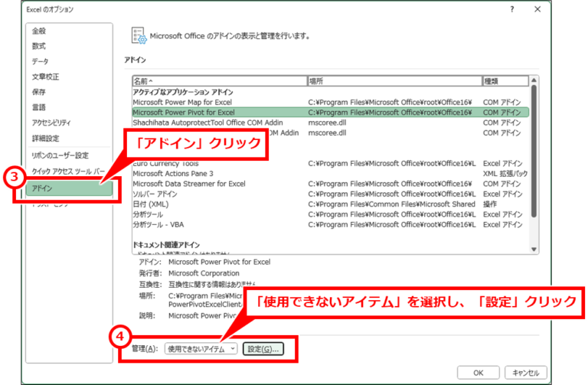Select クイック アクセス ツール バー category
Screen dimensions: 588x385
click(x=69, y=171)
